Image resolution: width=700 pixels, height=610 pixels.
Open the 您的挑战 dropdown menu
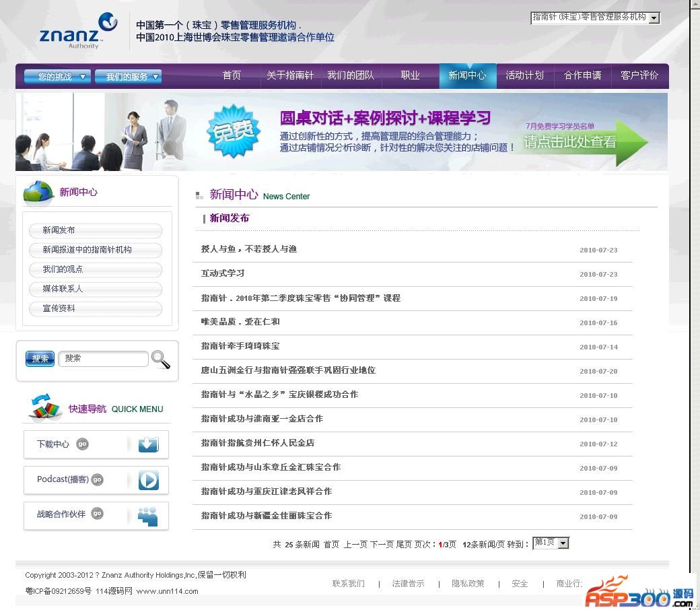(57, 76)
